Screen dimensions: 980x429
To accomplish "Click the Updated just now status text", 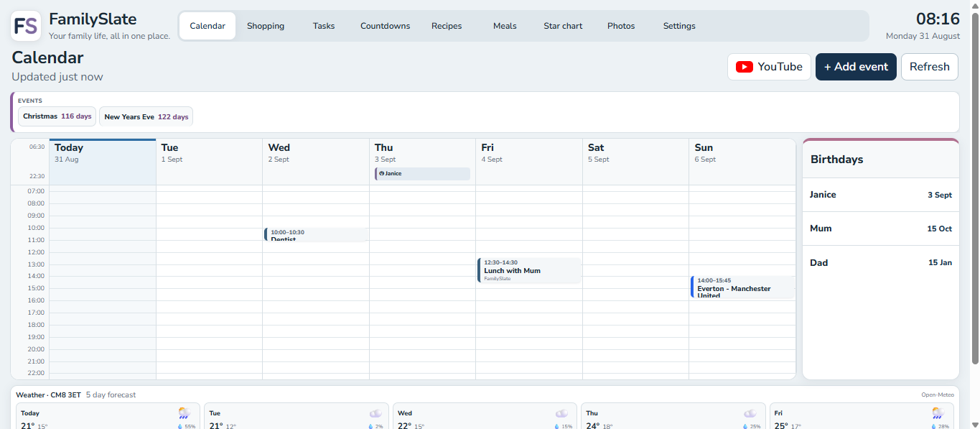I will pos(57,77).
